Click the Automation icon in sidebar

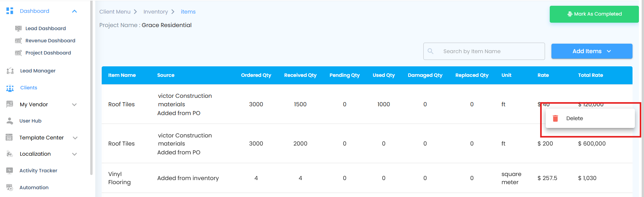(10, 188)
